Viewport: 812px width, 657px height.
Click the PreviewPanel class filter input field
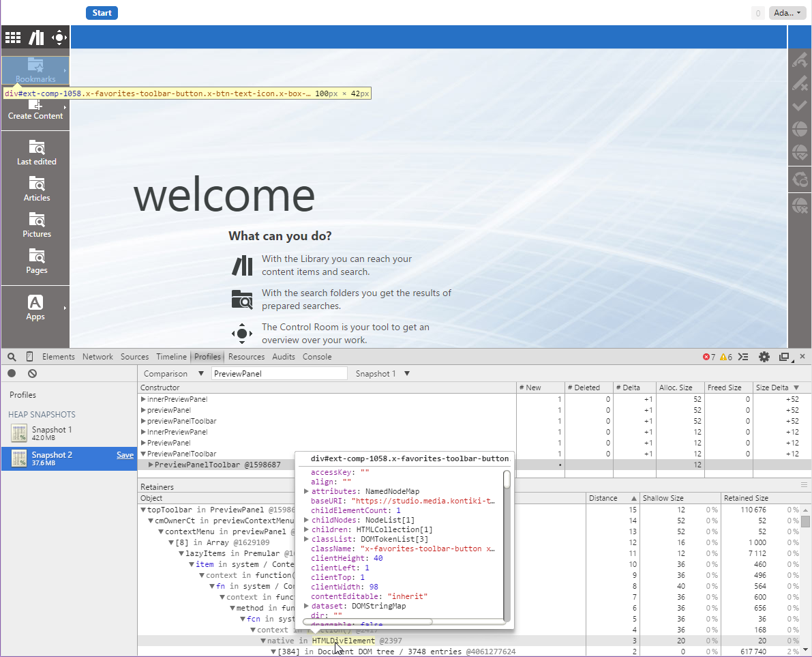[x=280, y=373]
